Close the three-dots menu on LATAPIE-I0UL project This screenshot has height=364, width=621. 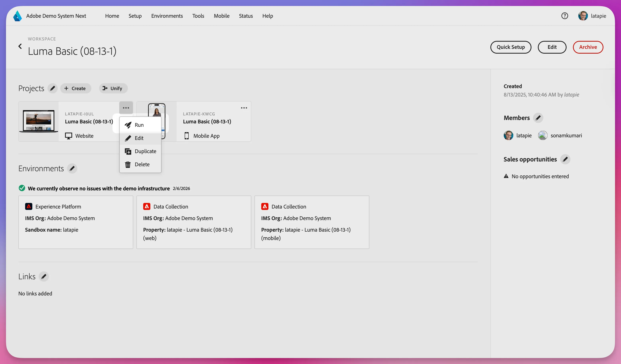126,108
